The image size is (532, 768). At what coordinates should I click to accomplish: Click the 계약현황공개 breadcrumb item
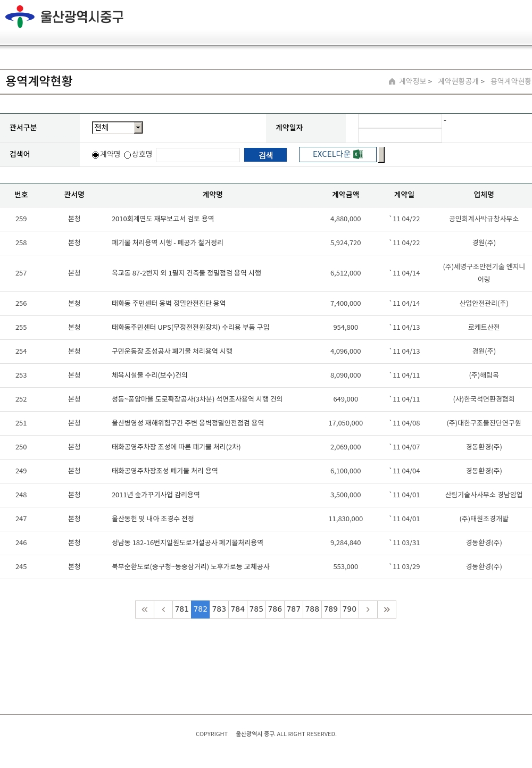(458, 81)
